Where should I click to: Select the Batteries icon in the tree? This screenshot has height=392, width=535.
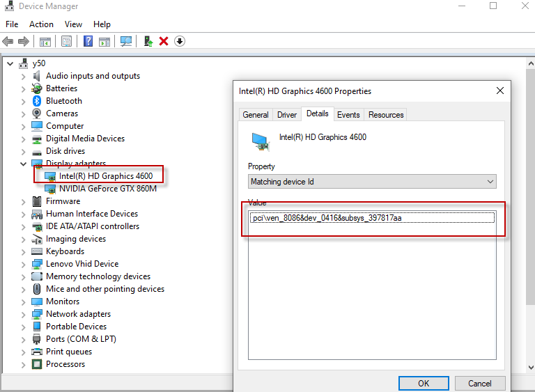pyautogui.click(x=36, y=88)
